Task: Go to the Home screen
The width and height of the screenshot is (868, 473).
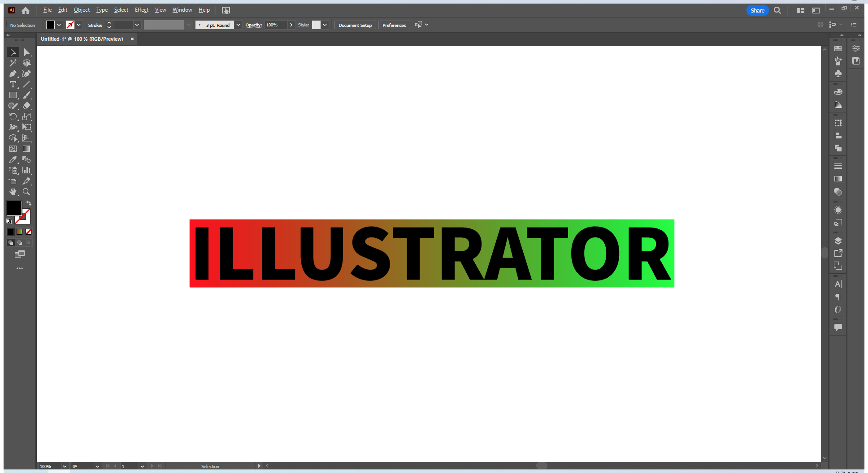Action: tap(26, 10)
